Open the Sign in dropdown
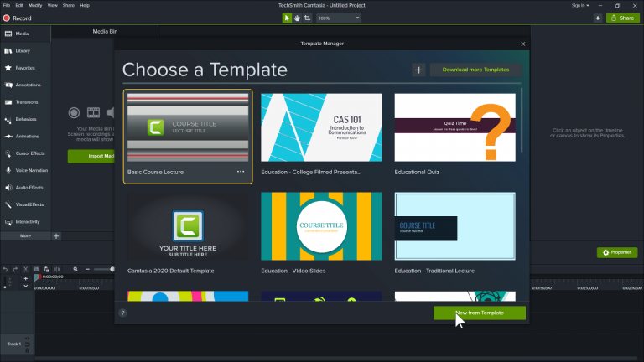 (580, 5)
